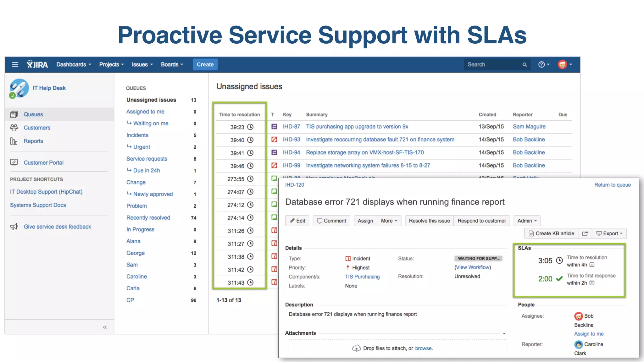Open Systems Support Docs shortcut
The width and height of the screenshot is (644, 362).
pos(38,205)
